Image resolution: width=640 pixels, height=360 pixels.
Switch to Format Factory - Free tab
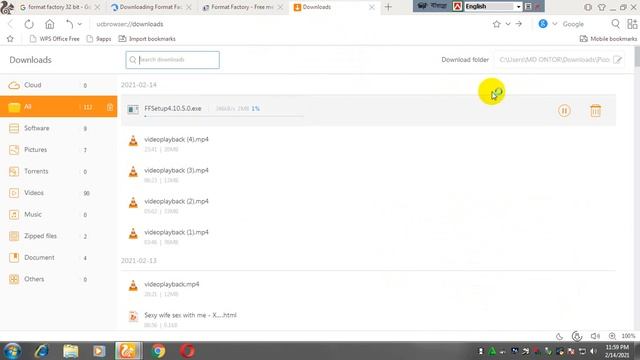(x=242, y=7)
